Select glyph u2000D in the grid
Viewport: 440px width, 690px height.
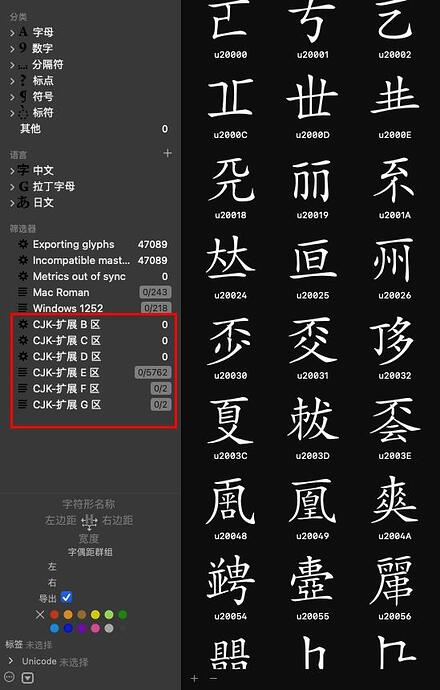(312, 106)
